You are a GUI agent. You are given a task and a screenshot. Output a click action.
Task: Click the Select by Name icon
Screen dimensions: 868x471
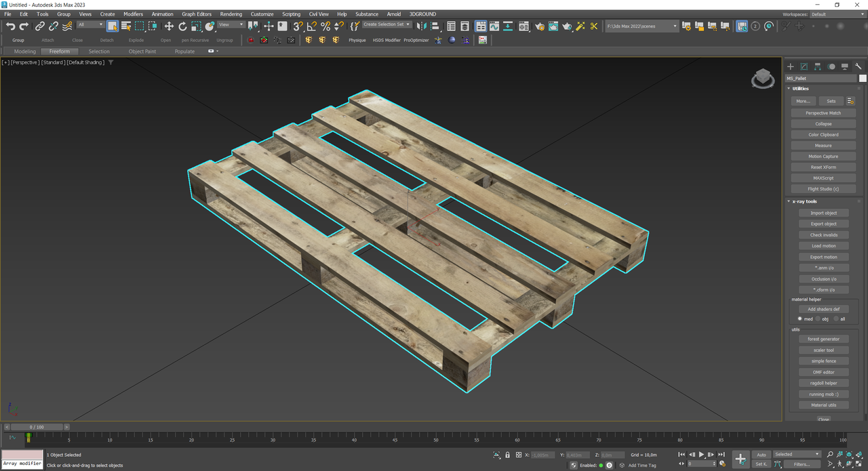(126, 26)
